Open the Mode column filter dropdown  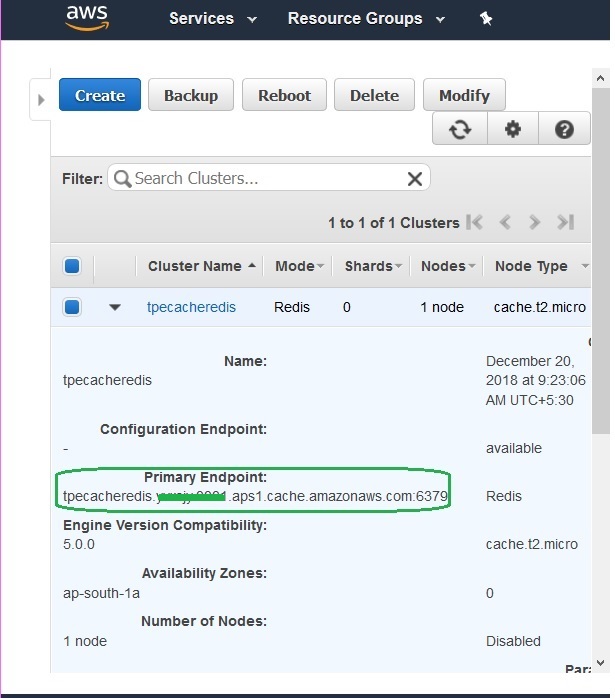tap(320, 266)
